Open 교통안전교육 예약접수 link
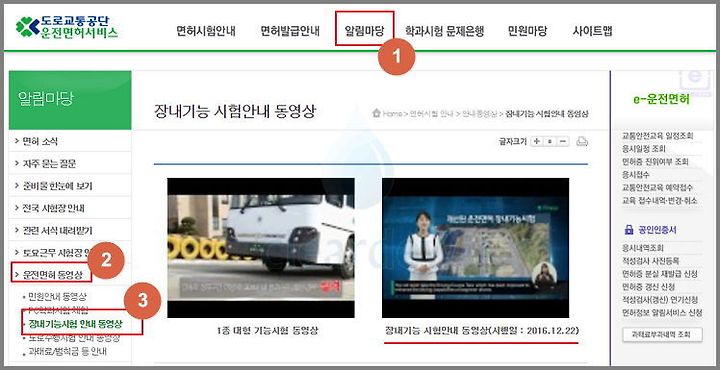Screen dimensions: 720x370 pos(657,187)
